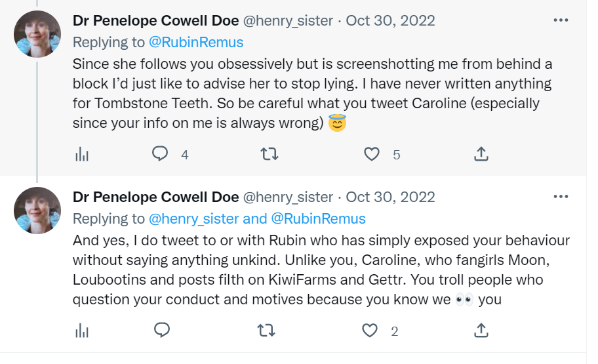Open Oct 30, 2022 timestamp on second tweet
This screenshot has height=364, width=598.
click(x=390, y=197)
